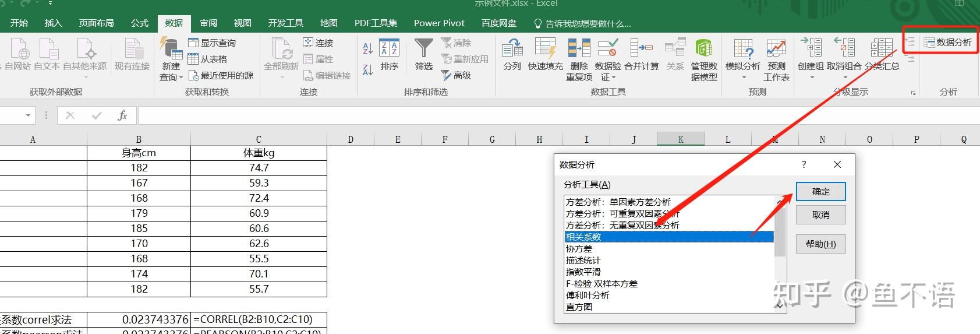The width and height of the screenshot is (980, 334).
Task: Click 创建组 group icon
Action: point(811,59)
